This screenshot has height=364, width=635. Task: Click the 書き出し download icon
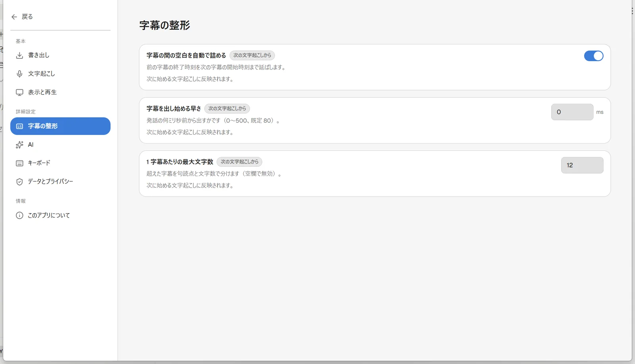pyautogui.click(x=19, y=55)
